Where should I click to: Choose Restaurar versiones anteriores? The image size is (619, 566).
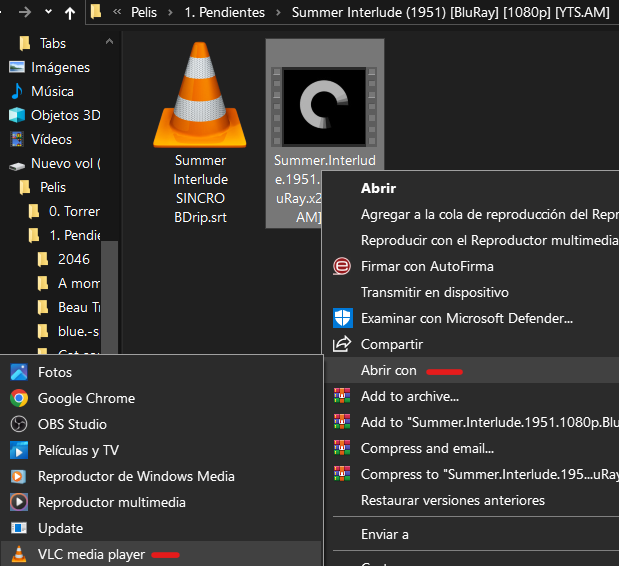click(452, 500)
